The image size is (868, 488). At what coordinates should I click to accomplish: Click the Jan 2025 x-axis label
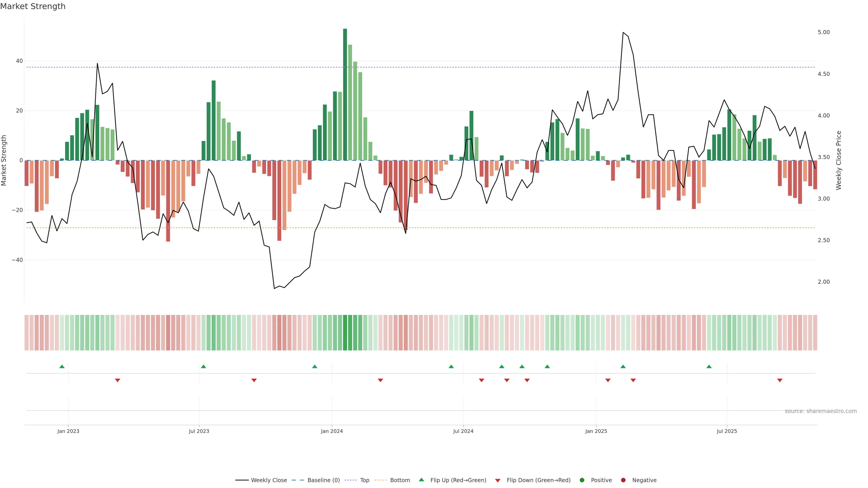pos(596,431)
